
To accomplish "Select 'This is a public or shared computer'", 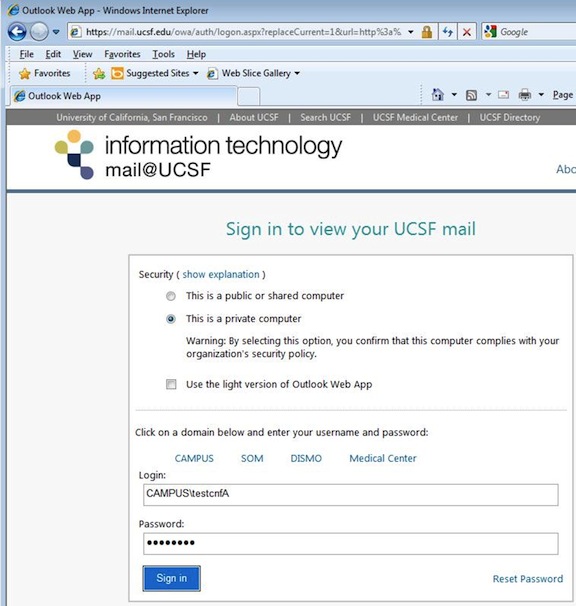I will coord(170,296).
